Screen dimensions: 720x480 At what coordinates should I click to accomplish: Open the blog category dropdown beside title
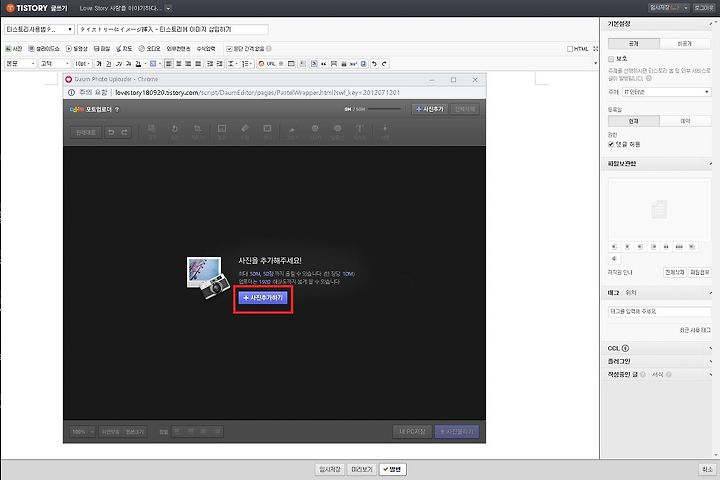(39, 29)
